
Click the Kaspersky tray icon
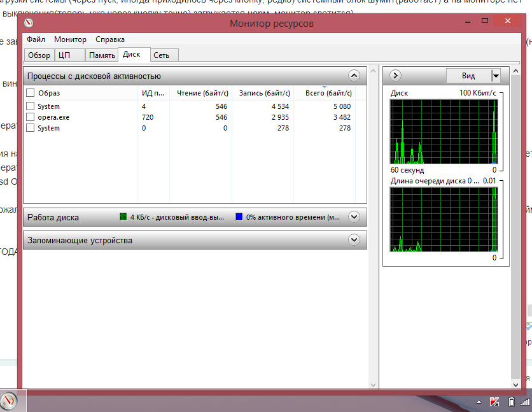tap(494, 402)
